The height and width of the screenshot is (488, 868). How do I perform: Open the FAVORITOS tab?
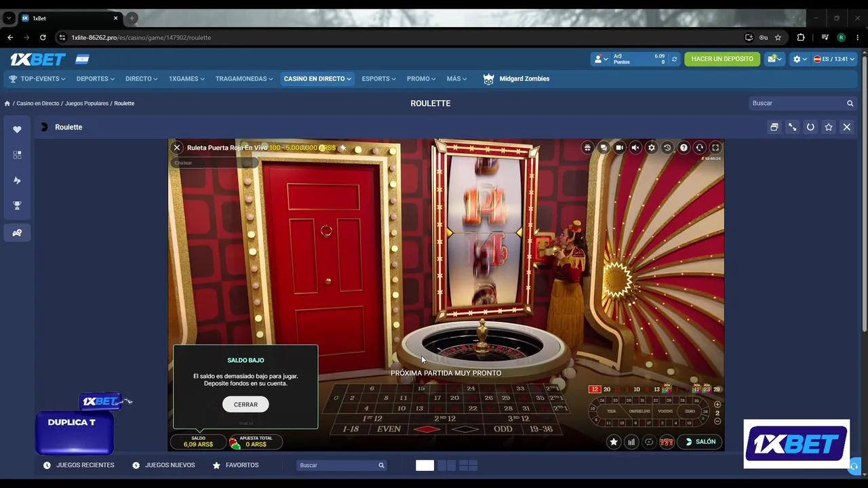click(x=235, y=466)
